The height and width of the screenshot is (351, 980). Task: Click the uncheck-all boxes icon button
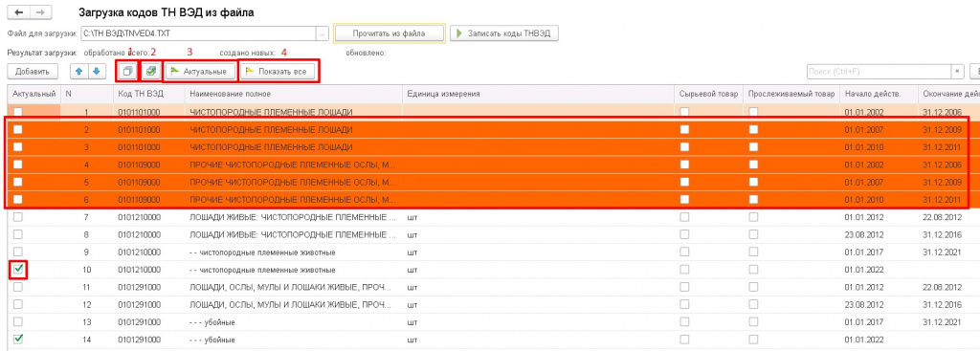tap(127, 72)
